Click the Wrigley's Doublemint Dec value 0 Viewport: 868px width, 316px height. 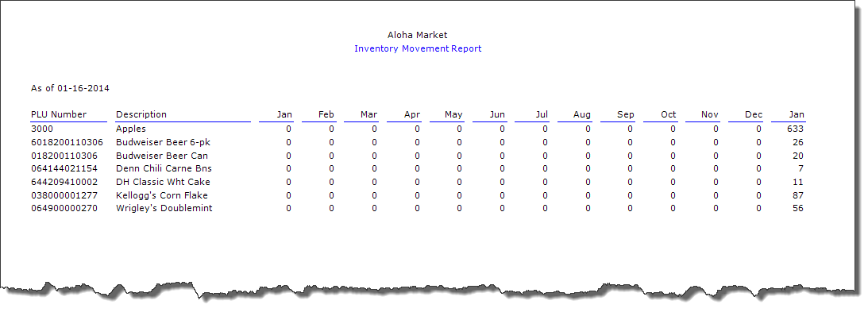pyautogui.click(x=758, y=208)
